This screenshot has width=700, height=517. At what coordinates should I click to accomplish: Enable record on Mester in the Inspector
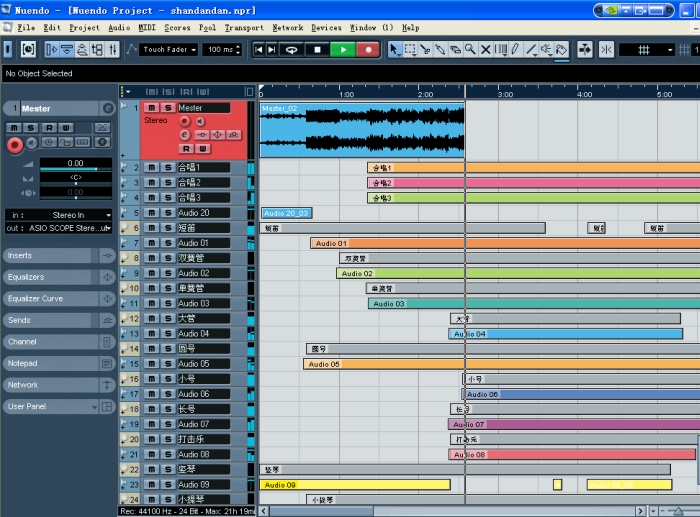click(x=15, y=145)
